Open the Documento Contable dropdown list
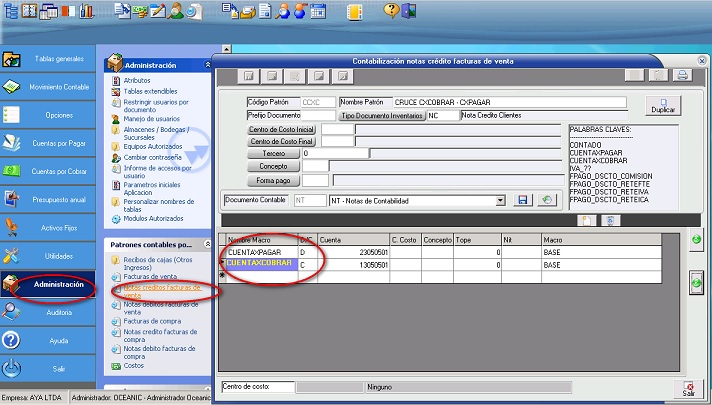This screenshot has width=712, height=405. pyautogui.click(x=500, y=200)
